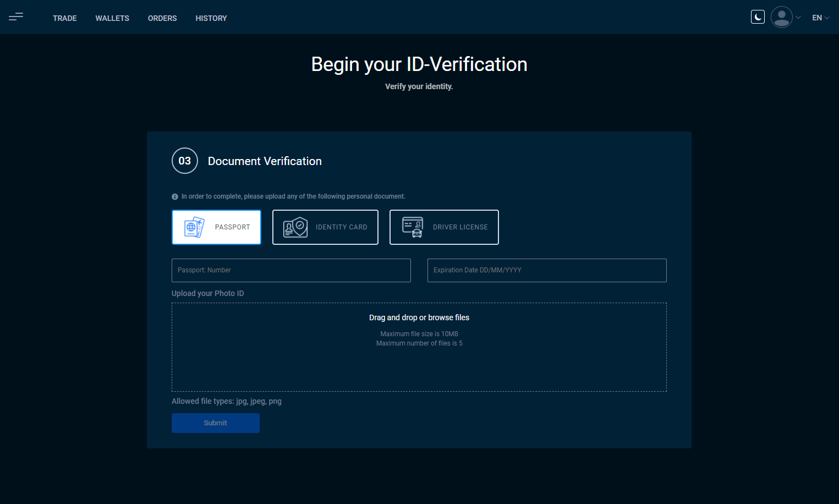Viewport: 839px width, 504px height.
Task: Focus the Expiration Date field
Action: click(x=547, y=270)
